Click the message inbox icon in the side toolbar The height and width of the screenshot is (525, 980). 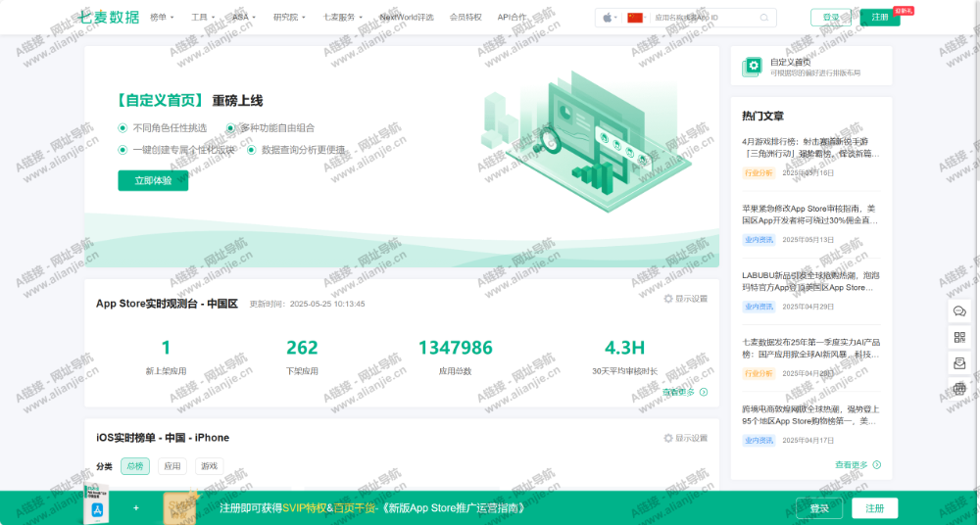(959, 363)
